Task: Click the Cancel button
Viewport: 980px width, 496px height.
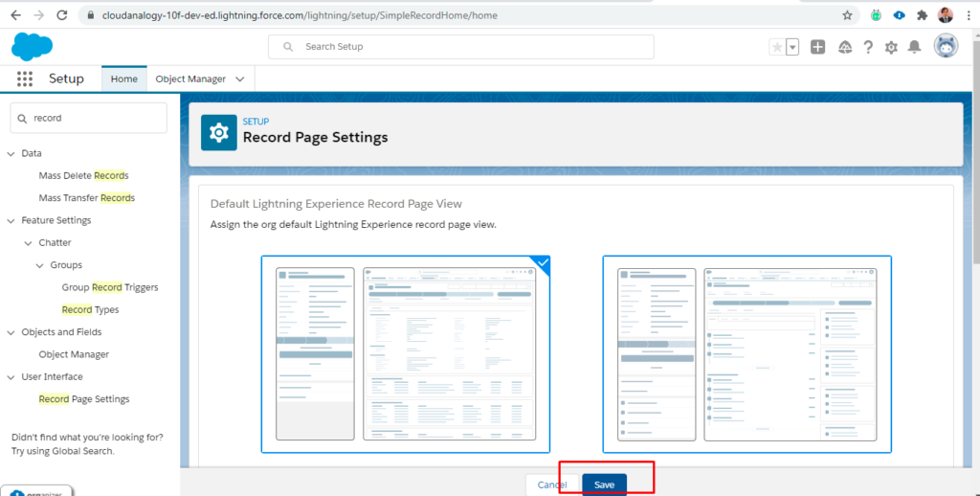Action: pyautogui.click(x=552, y=485)
